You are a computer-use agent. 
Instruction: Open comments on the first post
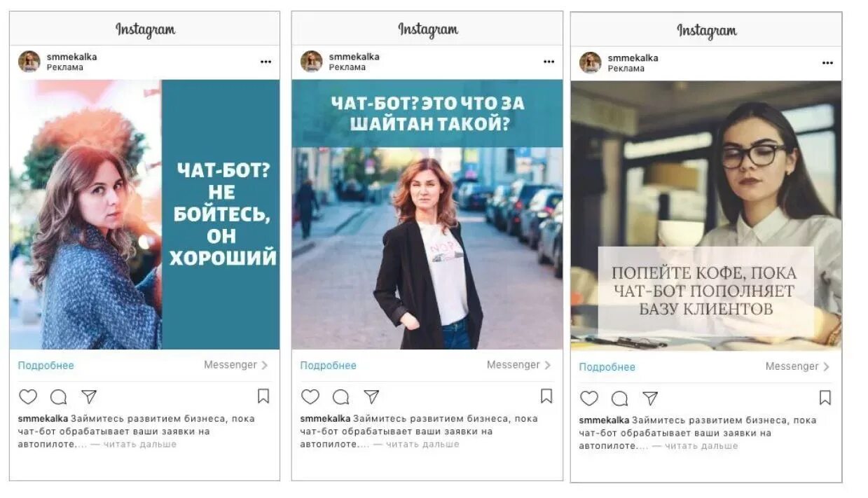click(x=59, y=397)
